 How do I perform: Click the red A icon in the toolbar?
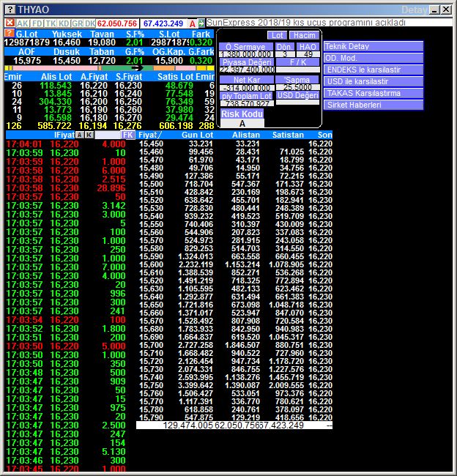click(x=192, y=23)
